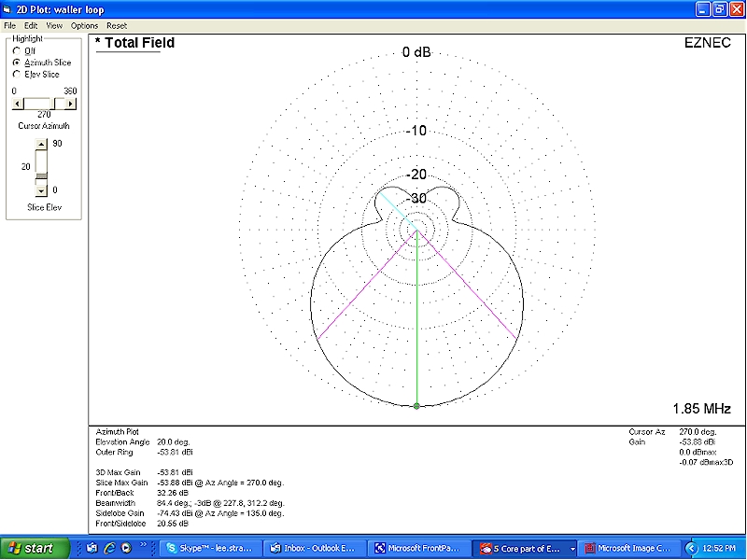Switch to Microsoft FrontPage in taskbar
Screen dimensions: 747x560
pyautogui.click(x=417, y=548)
